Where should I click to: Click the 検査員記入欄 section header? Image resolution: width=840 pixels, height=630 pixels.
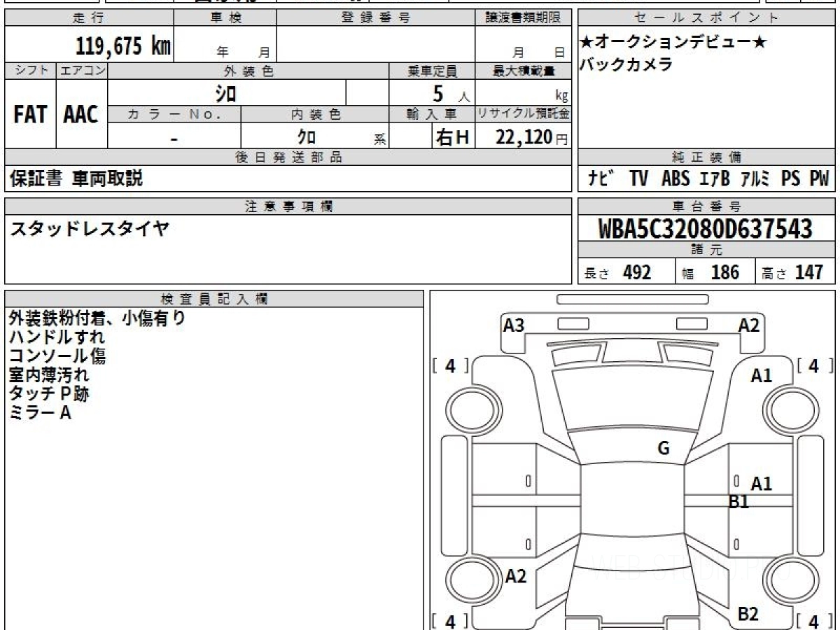pyautogui.click(x=214, y=299)
